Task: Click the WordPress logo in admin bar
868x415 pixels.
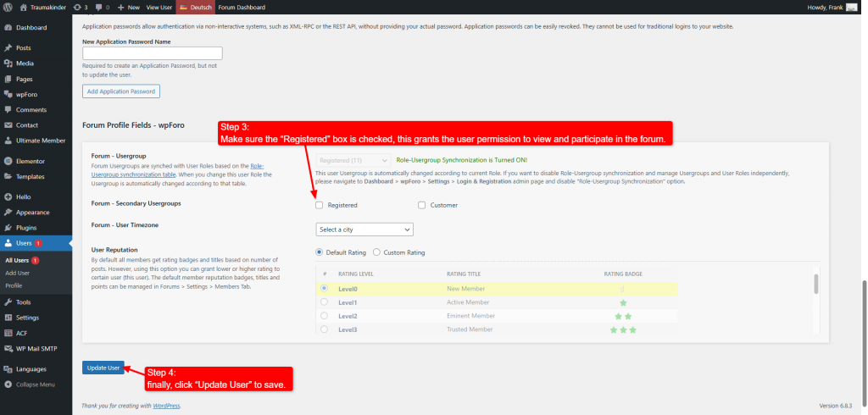Action: point(8,7)
